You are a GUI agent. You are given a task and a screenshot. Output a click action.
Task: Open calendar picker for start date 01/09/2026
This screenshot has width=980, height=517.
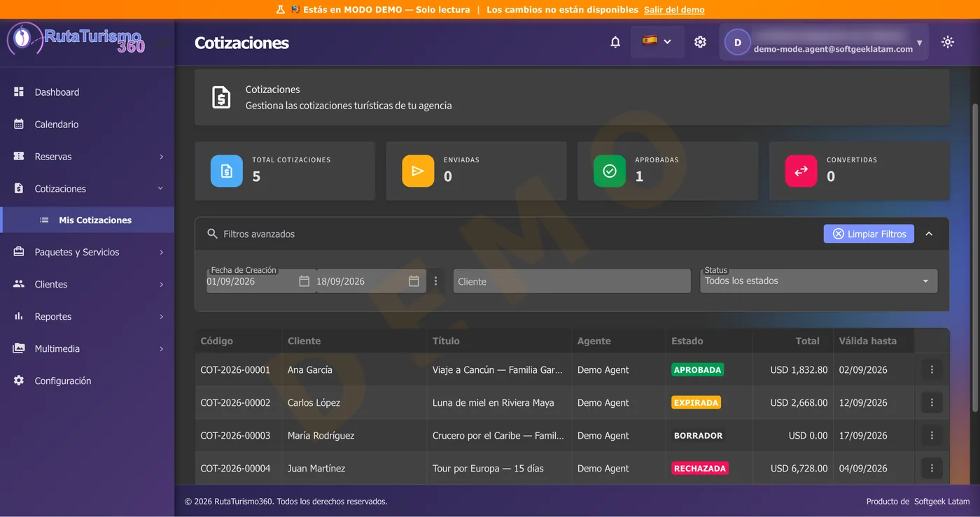pos(304,281)
